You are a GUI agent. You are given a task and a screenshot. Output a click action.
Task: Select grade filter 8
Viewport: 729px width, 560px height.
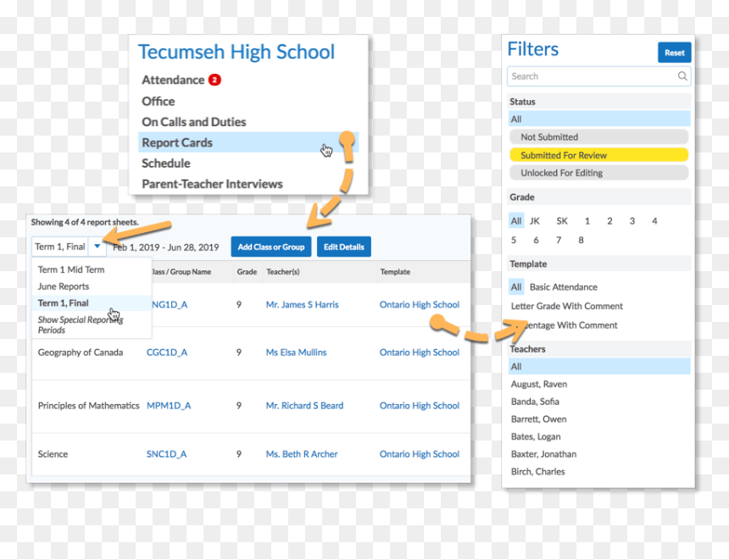(x=581, y=241)
